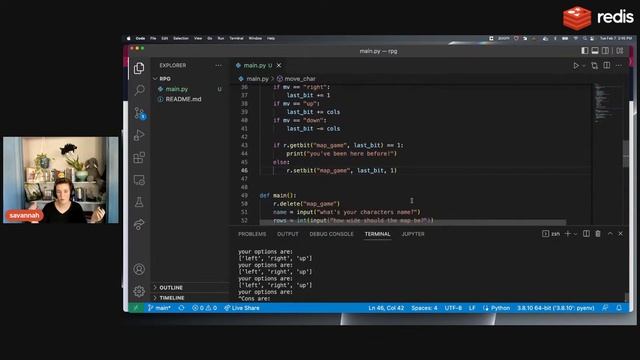
Task: Open the File menu in menu bar
Action: tap(153, 38)
